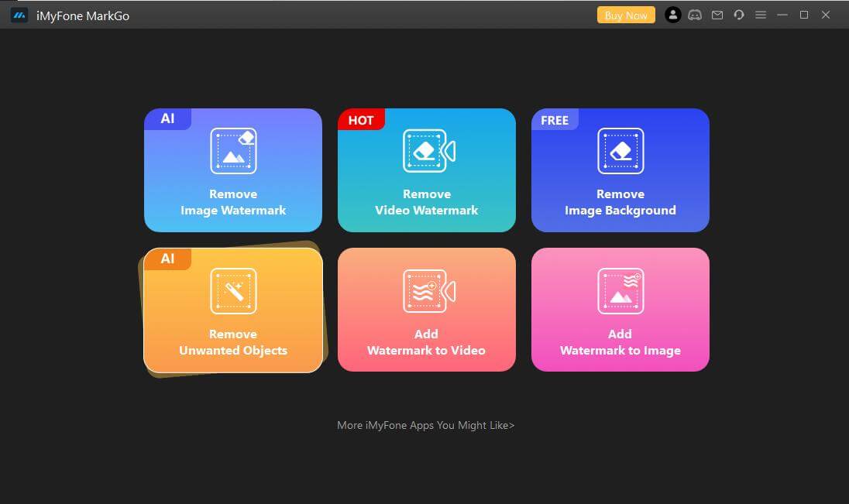Image resolution: width=849 pixels, height=504 pixels.
Task: Open the Remove Image Watermark tool
Action: (232, 170)
